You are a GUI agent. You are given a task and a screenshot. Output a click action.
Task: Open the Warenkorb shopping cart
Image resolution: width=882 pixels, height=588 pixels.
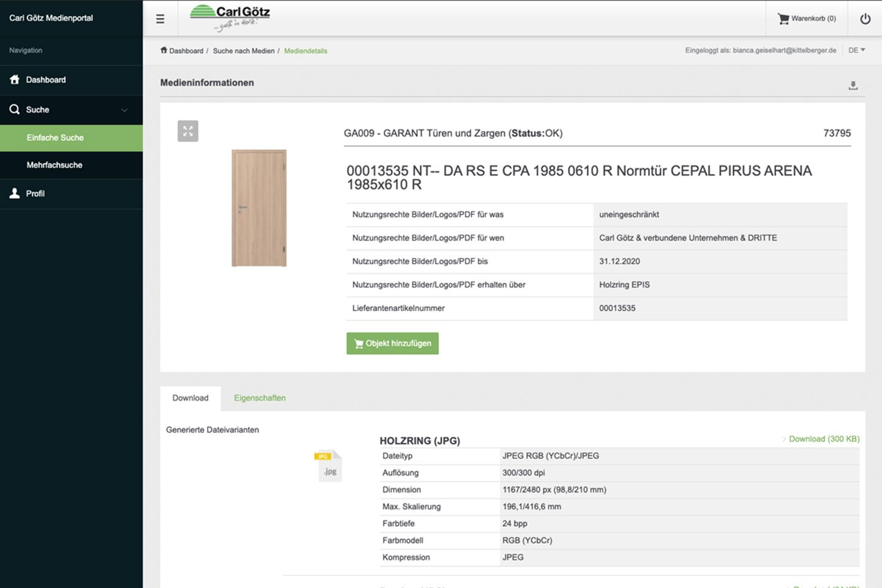pos(807,19)
